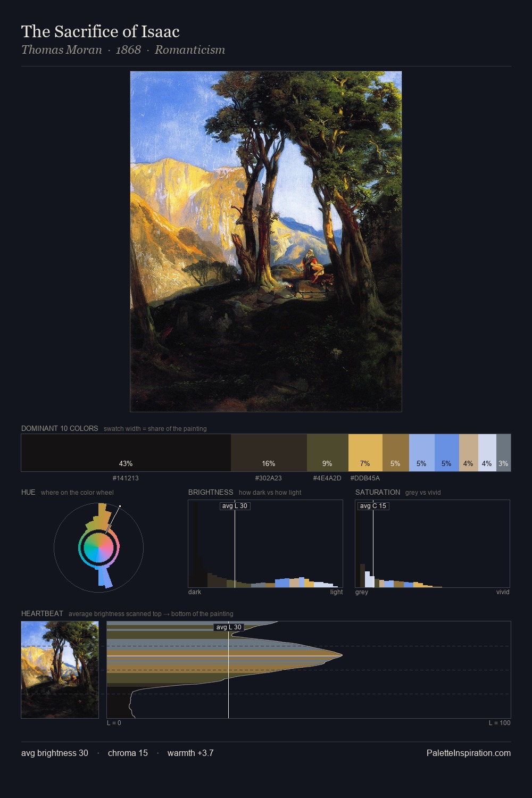Screen dimensions: 532x798
Task: Click the title The Sacrifice of Isaac
Action: (101, 31)
